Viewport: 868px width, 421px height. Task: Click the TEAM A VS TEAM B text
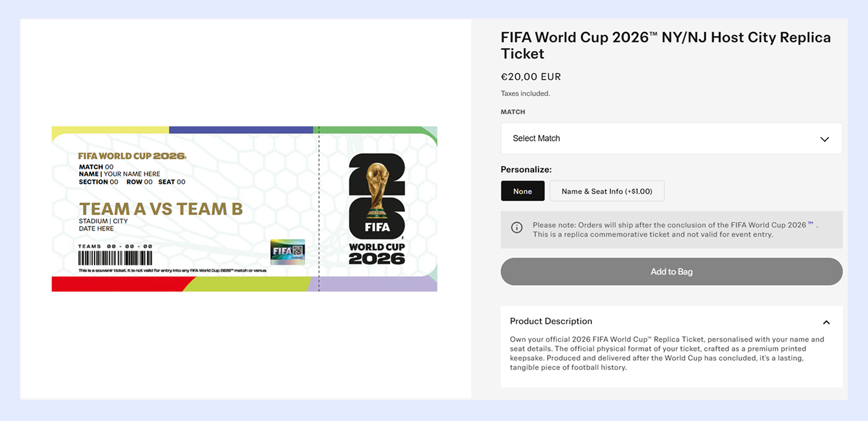[160, 209]
